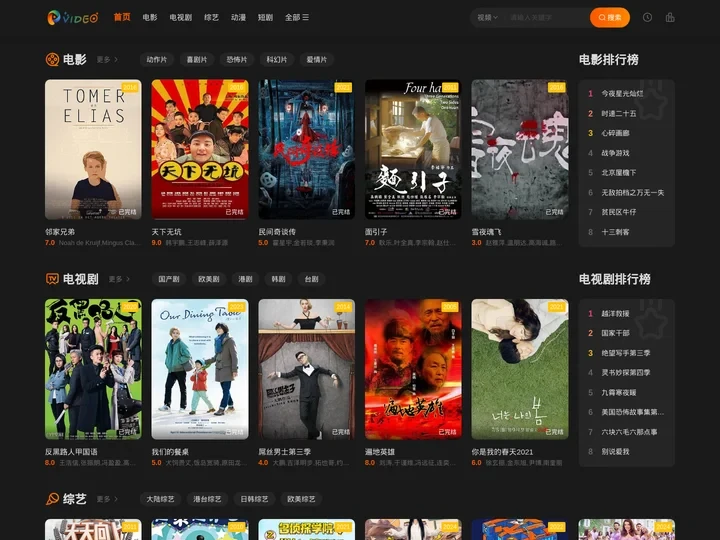The height and width of the screenshot is (540, 720).
Task: Open the 民间奇谈传 movie poster
Action: pyautogui.click(x=306, y=149)
